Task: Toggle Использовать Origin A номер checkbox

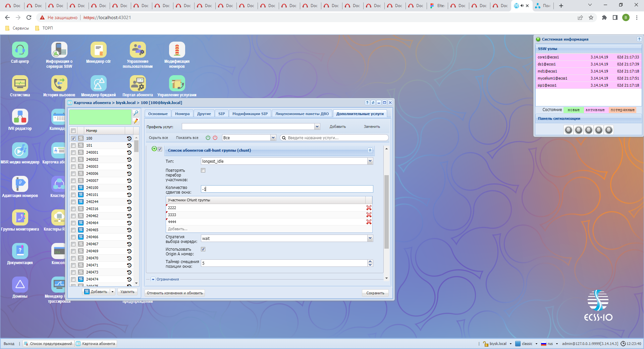Action: pos(203,249)
